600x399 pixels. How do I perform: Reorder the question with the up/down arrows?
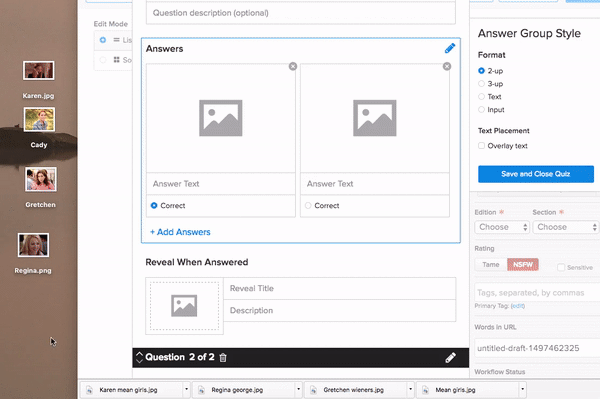[139, 357]
